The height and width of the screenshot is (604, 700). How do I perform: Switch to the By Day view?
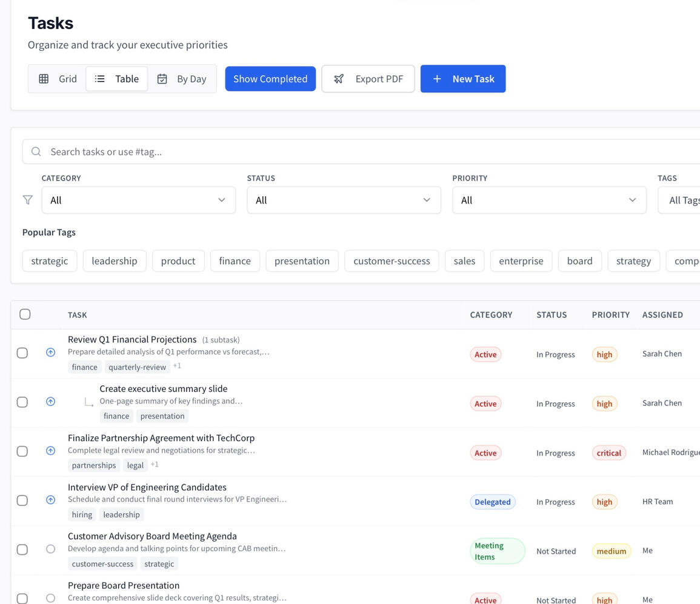click(182, 79)
